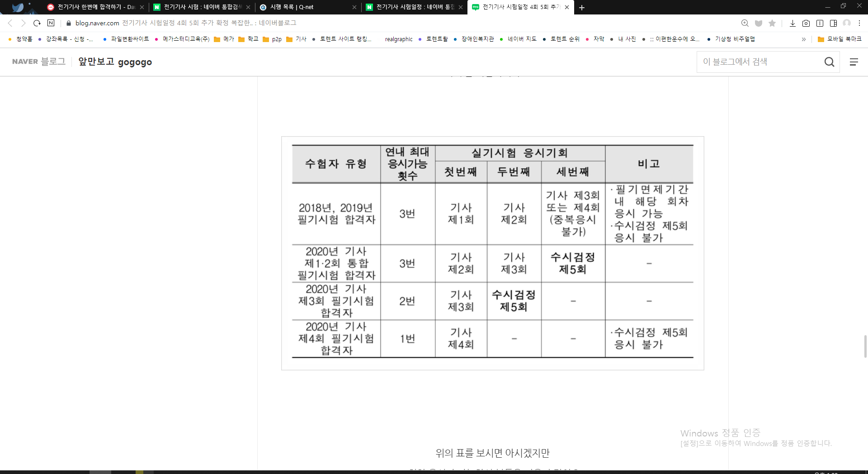Open the Chrome three-dot menu
Viewport: 868px width, 474px height.
point(859,23)
